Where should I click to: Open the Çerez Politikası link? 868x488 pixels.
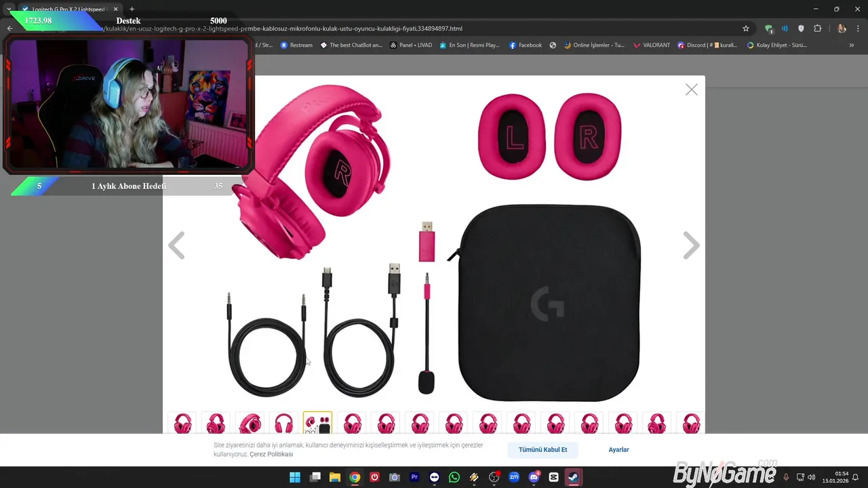point(271,454)
